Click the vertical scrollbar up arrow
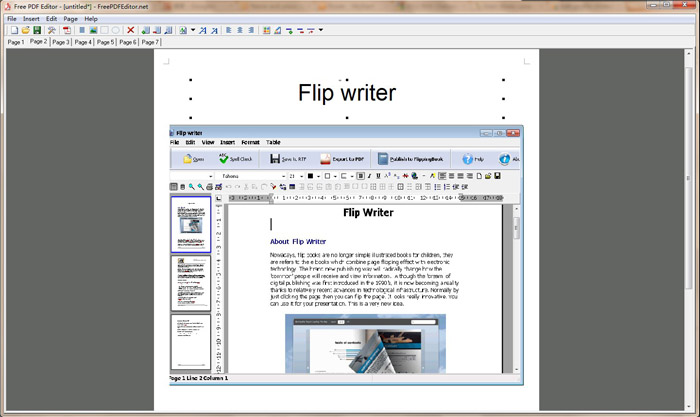 coord(688,53)
